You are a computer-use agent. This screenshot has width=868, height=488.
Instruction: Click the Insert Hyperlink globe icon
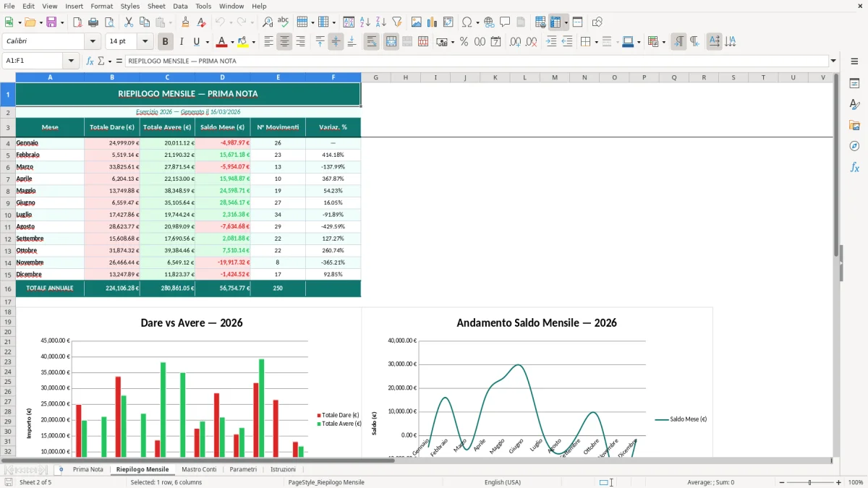(x=489, y=22)
